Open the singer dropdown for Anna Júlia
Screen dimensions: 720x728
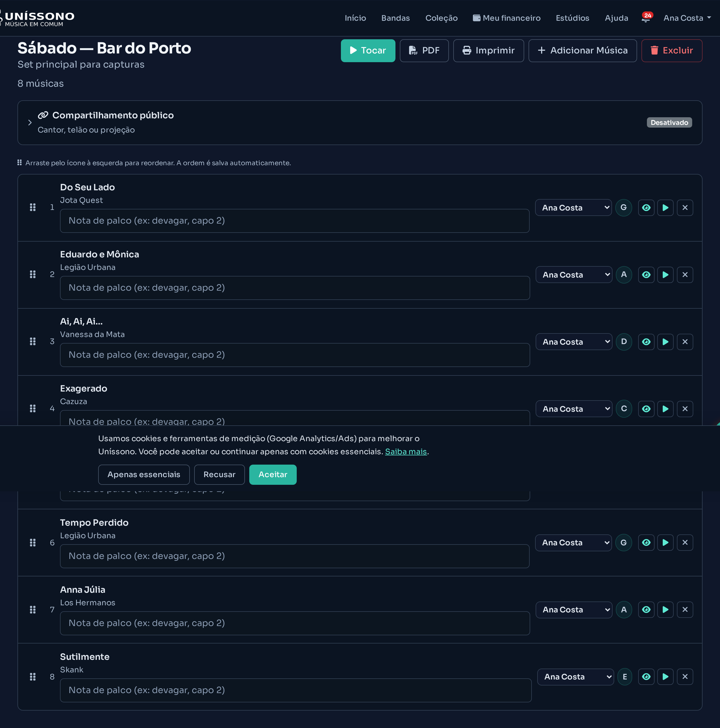tap(574, 610)
